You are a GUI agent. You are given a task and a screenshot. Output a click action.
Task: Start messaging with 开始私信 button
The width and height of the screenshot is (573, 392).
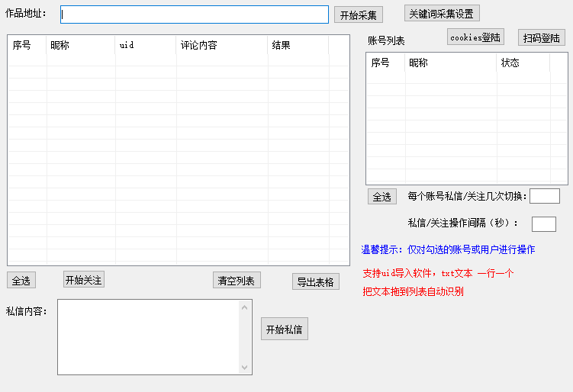[284, 329]
